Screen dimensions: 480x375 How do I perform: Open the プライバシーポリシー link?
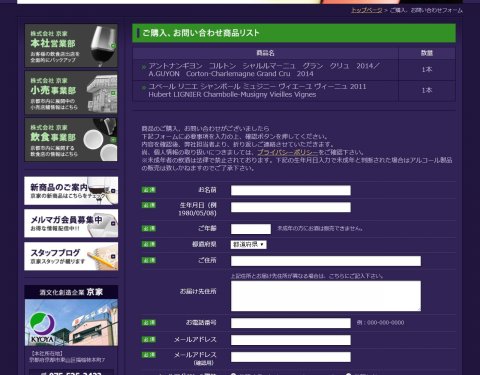click(288, 152)
